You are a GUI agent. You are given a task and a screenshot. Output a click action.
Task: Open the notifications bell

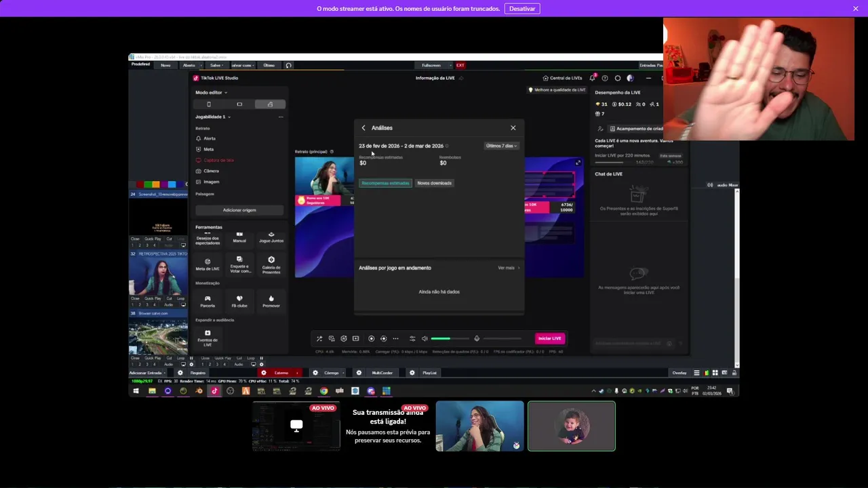click(593, 78)
